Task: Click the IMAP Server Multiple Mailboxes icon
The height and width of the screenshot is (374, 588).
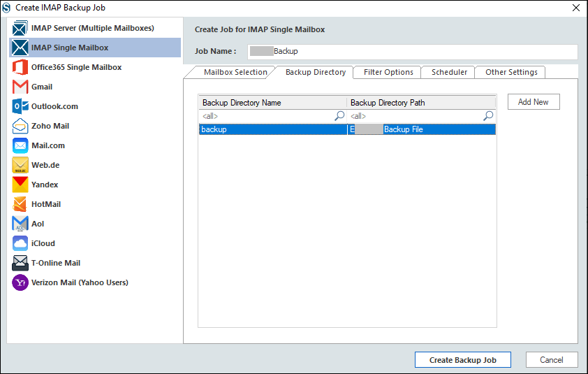Action: click(x=20, y=28)
